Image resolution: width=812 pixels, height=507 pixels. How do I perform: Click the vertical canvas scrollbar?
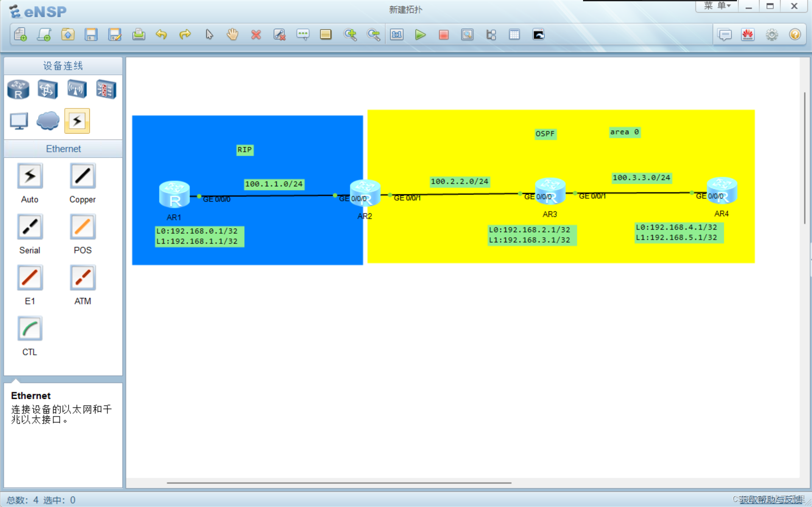pos(804,158)
